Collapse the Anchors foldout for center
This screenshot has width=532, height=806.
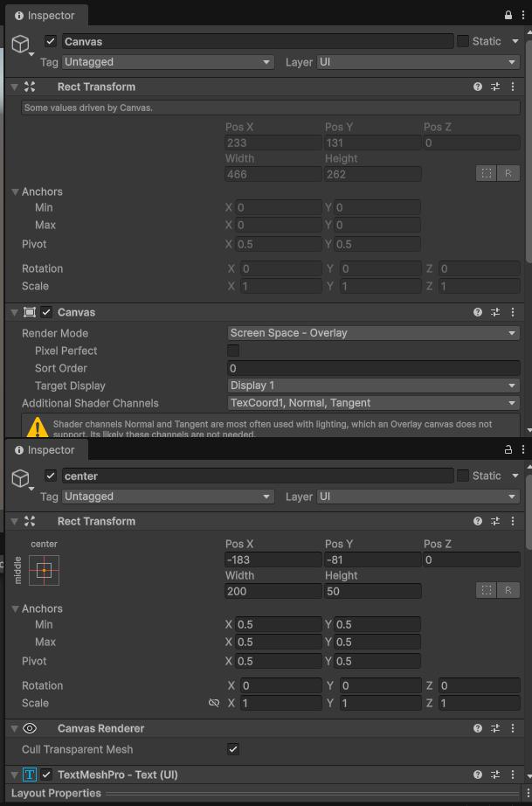click(16, 608)
